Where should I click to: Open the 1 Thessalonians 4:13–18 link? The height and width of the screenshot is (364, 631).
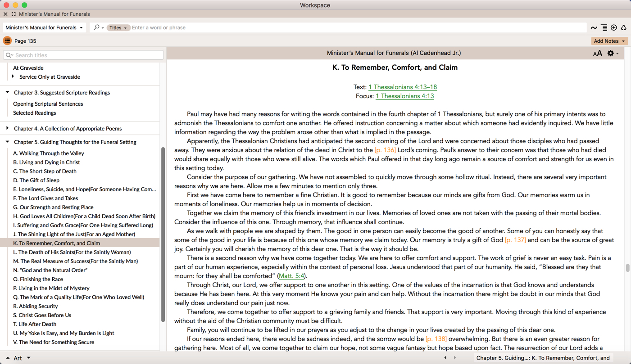click(403, 87)
